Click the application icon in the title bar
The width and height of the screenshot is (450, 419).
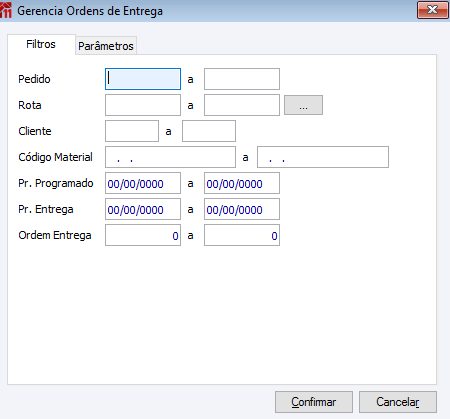point(6,10)
